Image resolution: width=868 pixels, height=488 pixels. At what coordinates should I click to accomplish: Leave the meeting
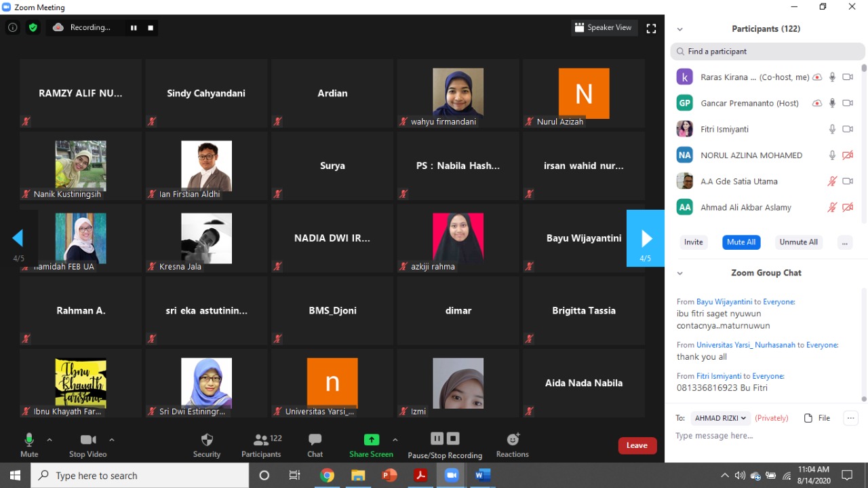tap(637, 445)
